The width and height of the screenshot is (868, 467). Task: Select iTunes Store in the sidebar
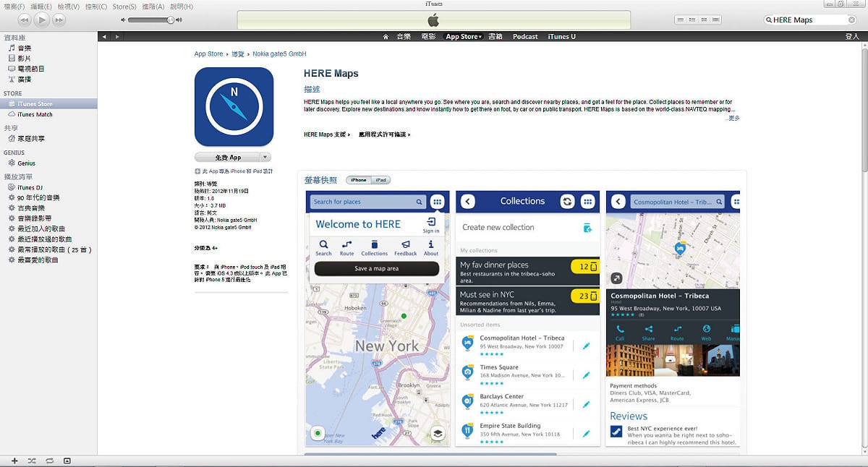pyautogui.click(x=48, y=104)
